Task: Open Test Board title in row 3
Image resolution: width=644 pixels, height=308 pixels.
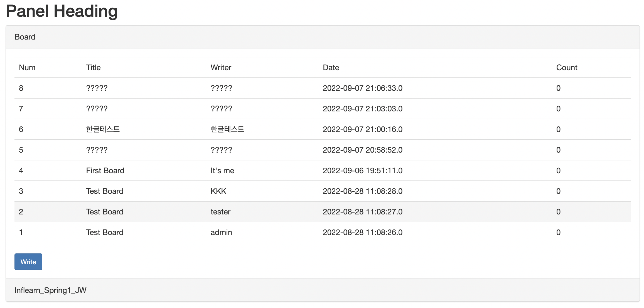Action: [105, 191]
